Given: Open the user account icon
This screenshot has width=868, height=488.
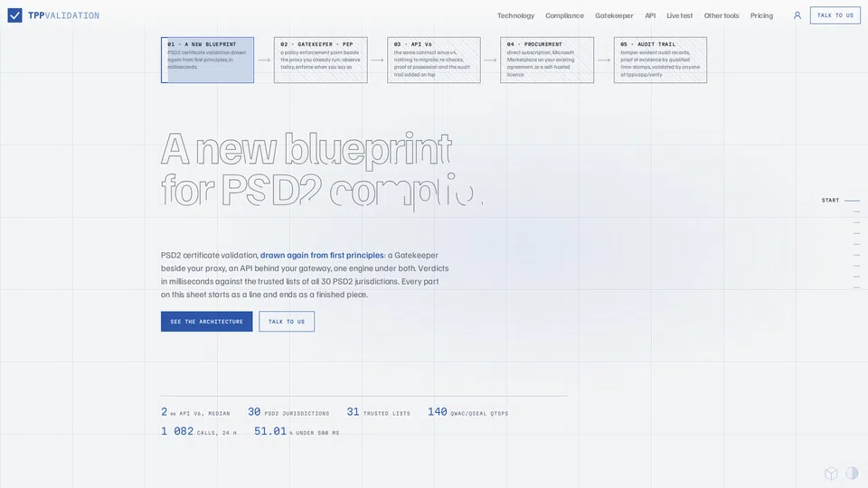Looking at the screenshot, I should click(x=797, y=15).
